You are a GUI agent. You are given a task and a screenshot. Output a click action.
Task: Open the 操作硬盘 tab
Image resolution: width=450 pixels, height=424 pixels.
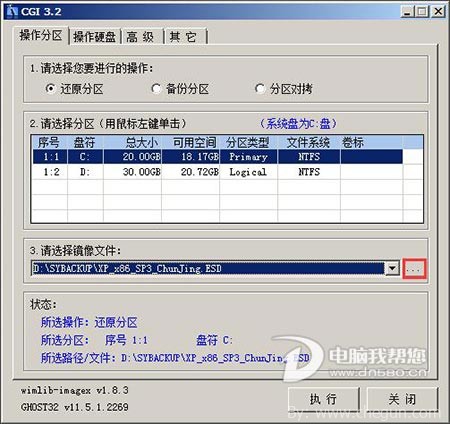click(94, 37)
